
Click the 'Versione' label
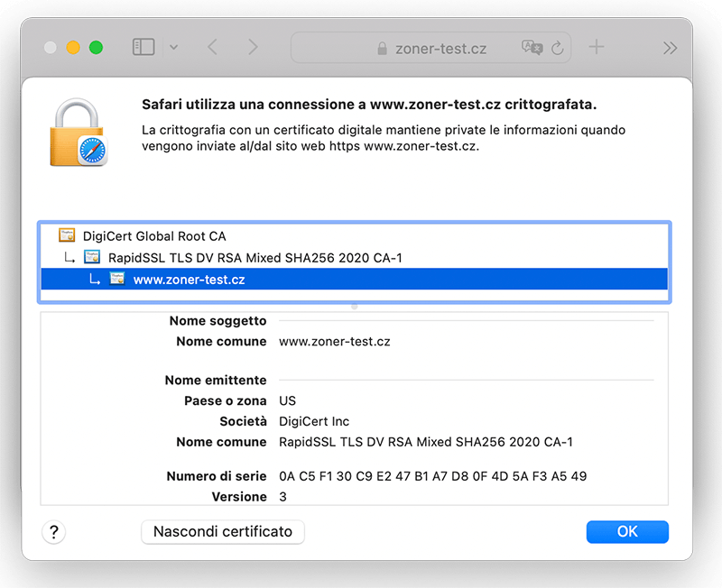point(239,497)
